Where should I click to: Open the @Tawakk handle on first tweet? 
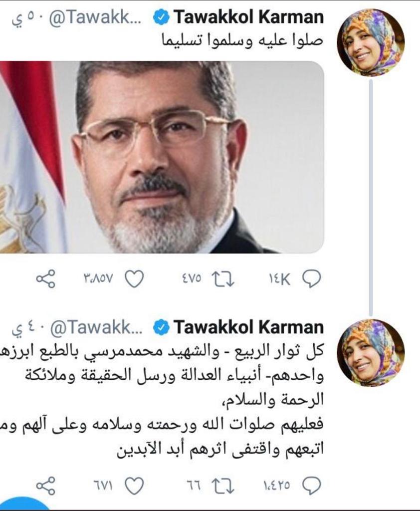(95, 18)
